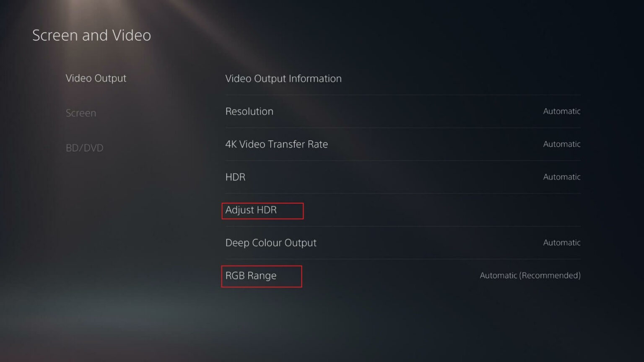Open the HDR setting options
This screenshot has height=362, width=644.
[x=235, y=177]
